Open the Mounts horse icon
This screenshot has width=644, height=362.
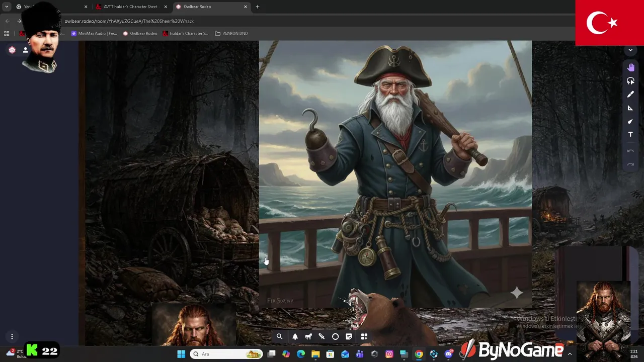click(x=308, y=337)
